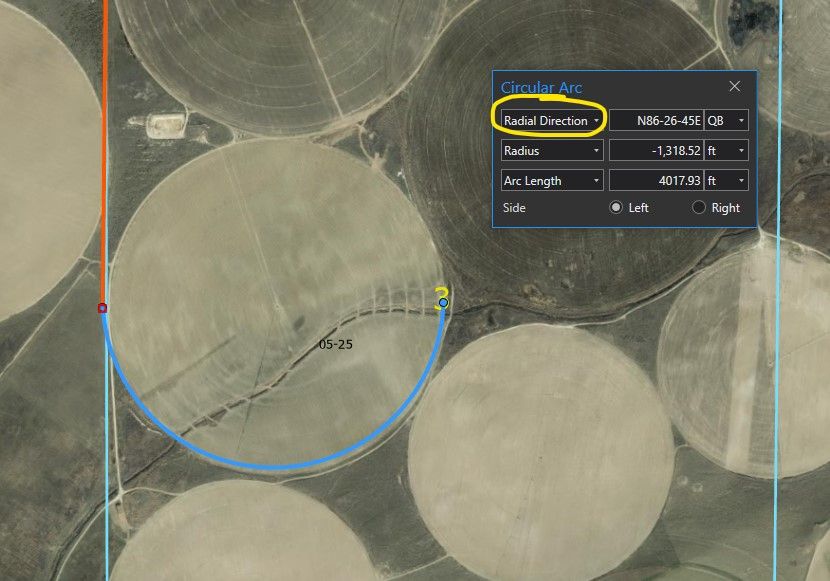Open the ft units dropdown beside Arc Length

[x=726, y=181]
